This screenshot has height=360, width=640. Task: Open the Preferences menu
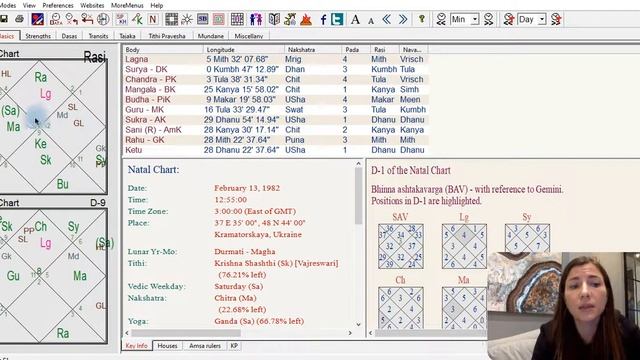coord(58,5)
